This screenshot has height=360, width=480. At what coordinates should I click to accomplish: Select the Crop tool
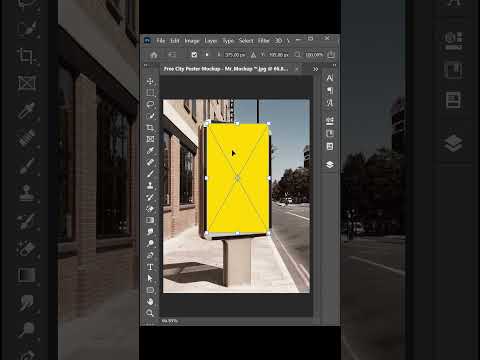click(150, 128)
